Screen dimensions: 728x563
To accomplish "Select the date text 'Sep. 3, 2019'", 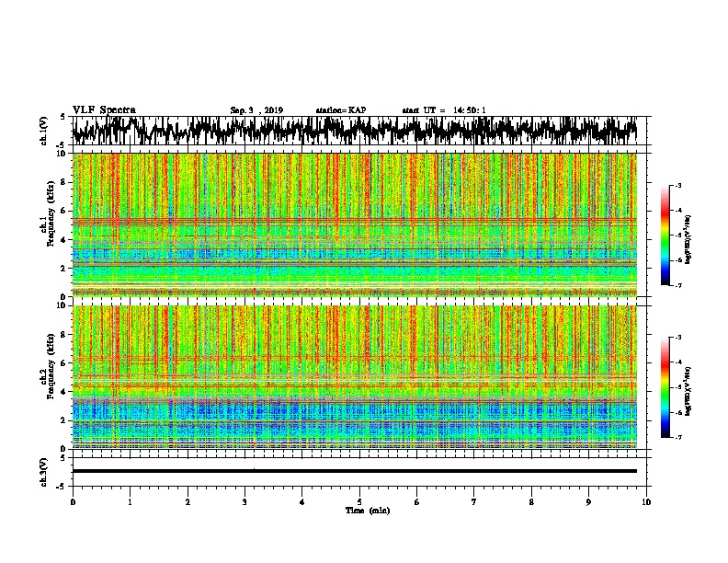I will click(x=256, y=110).
